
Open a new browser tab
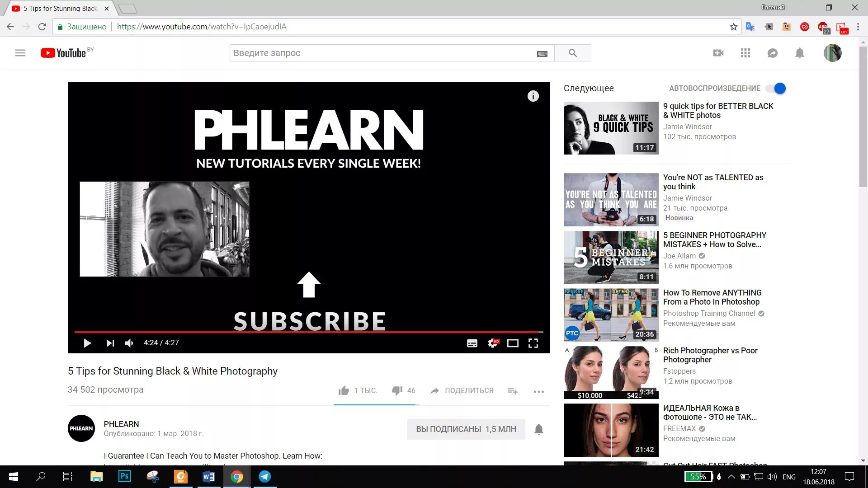[x=127, y=8]
